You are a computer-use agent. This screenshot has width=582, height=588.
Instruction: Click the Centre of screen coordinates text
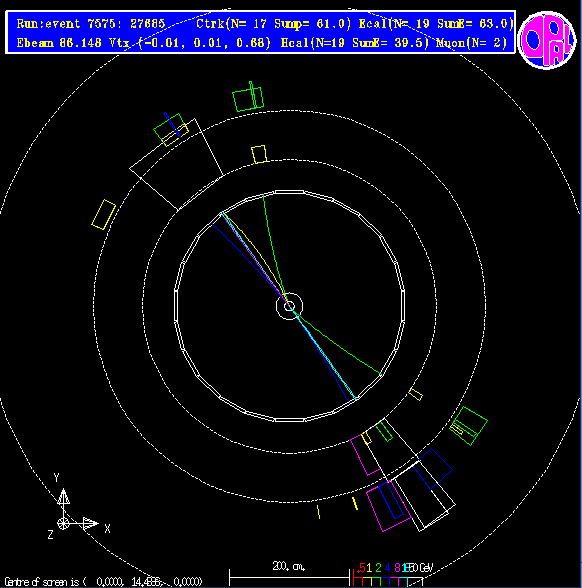point(103,582)
